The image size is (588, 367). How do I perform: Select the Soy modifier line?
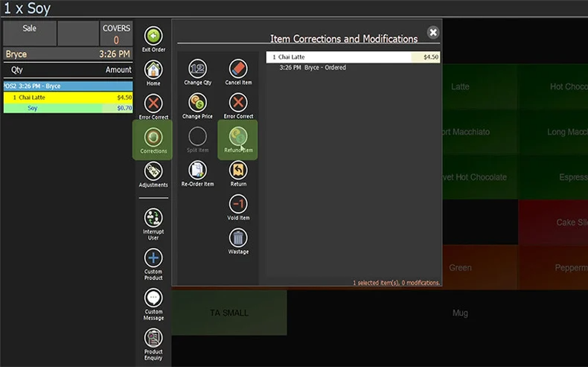coord(68,108)
